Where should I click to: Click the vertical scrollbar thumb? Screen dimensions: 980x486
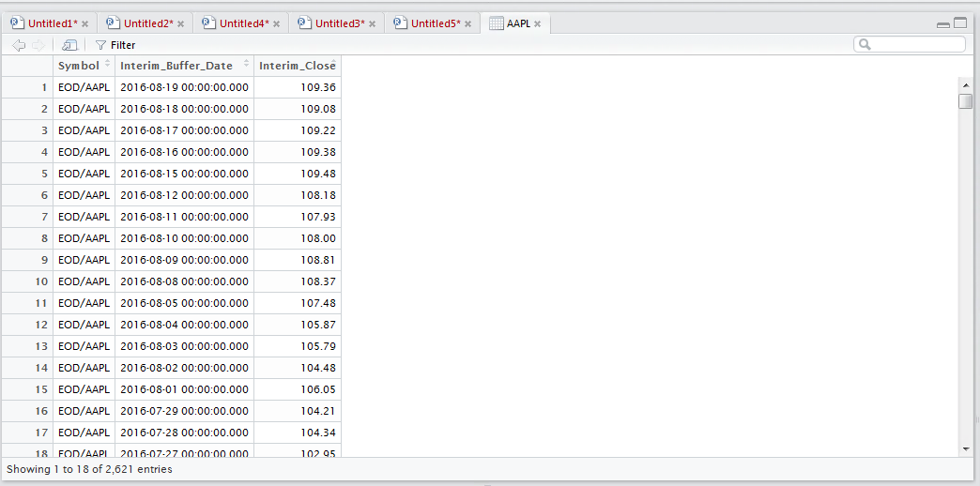(x=966, y=101)
